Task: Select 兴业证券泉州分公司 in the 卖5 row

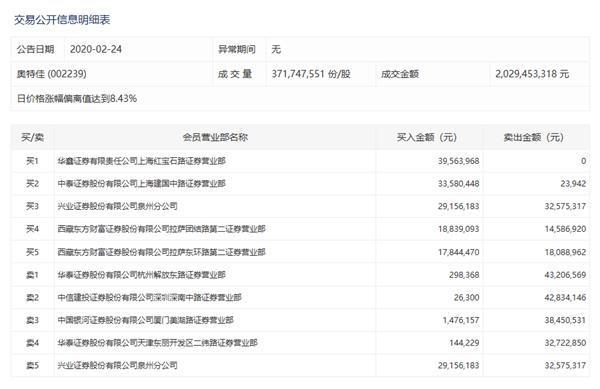Action: click(x=117, y=365)
